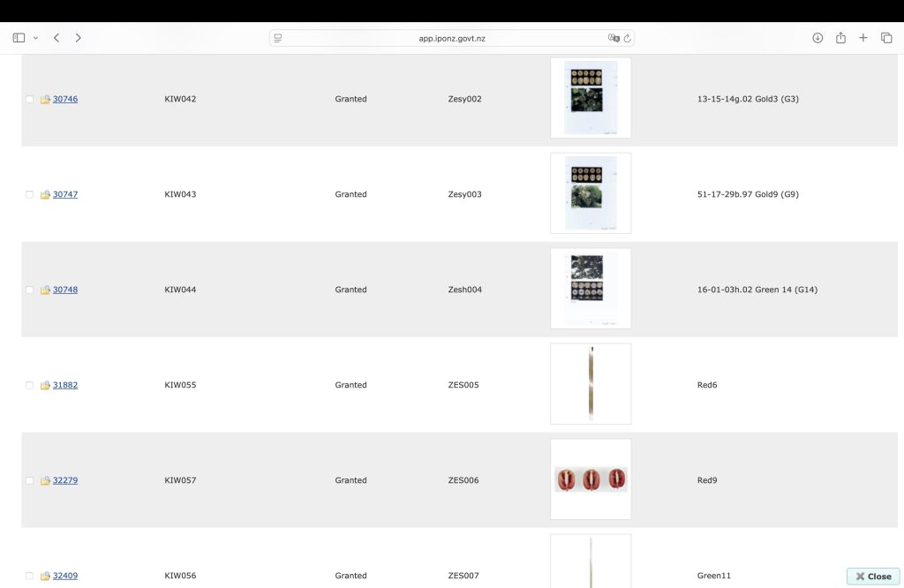Screen dimensions: 904x588
Task: Select reference text KIW044
Action: (180, 290)
